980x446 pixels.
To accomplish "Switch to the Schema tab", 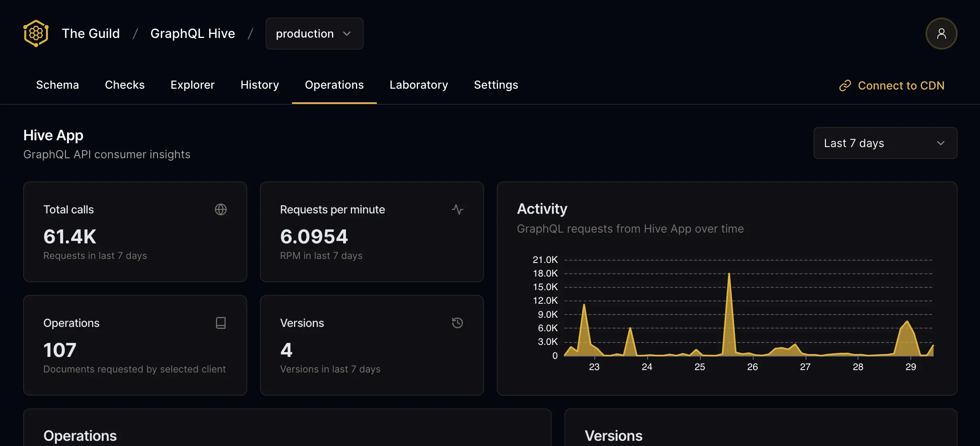I will 58,85.
